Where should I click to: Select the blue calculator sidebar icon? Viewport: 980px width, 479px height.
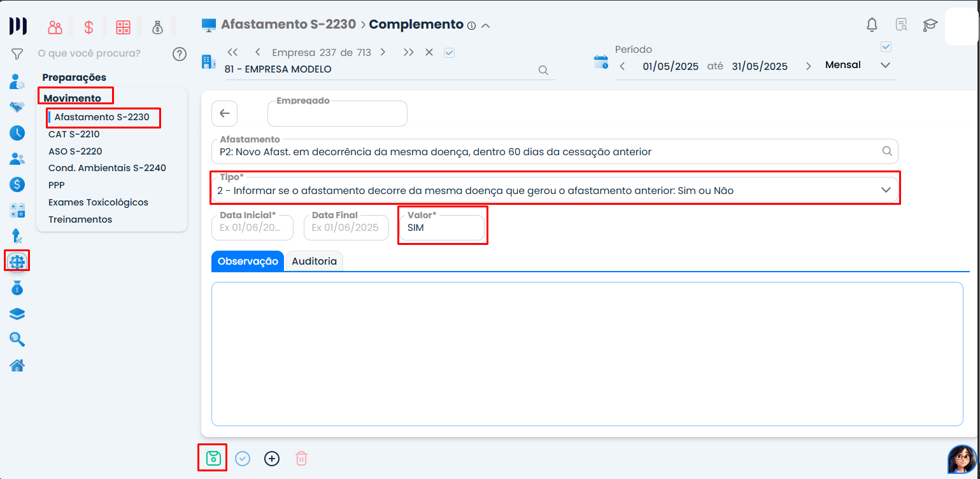[x=17, y=211]
